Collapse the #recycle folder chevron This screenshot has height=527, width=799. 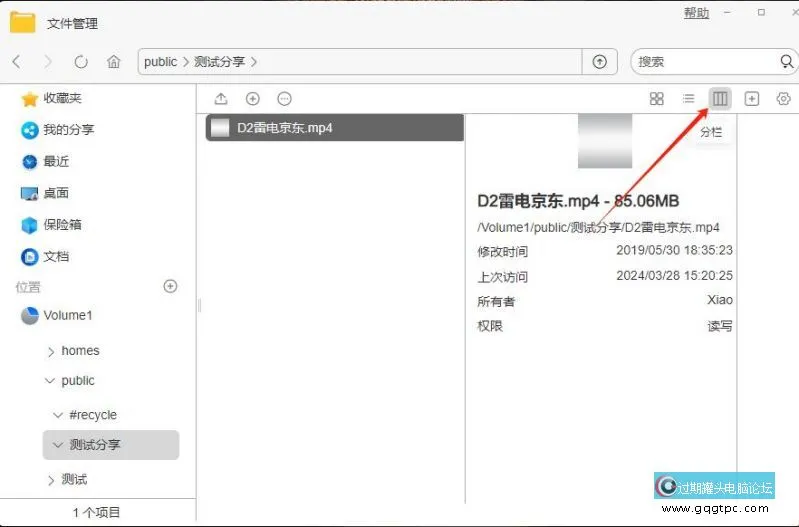tap(58, 415)
